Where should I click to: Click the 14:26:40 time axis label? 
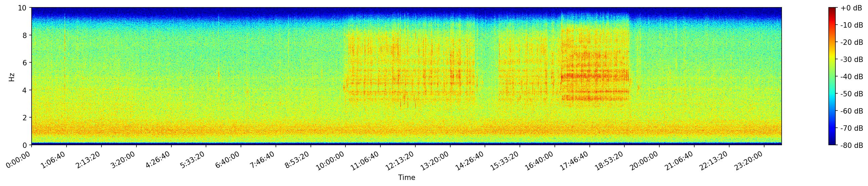472,160
